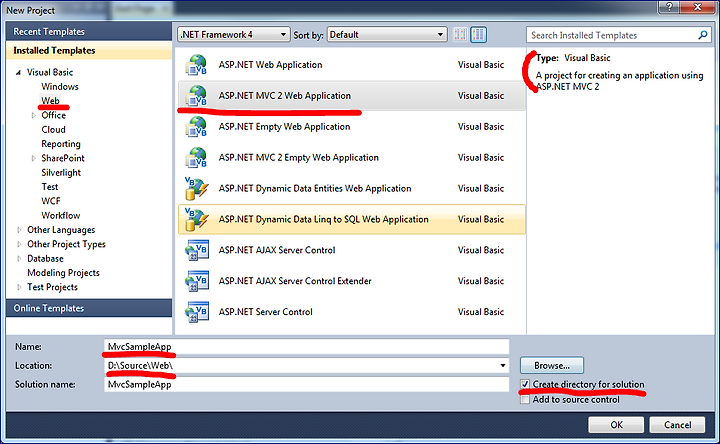Image resolution: width=720 pixels, height=444 pixels.
Task: Expand the Test Projects node
Action: point(19,287)
